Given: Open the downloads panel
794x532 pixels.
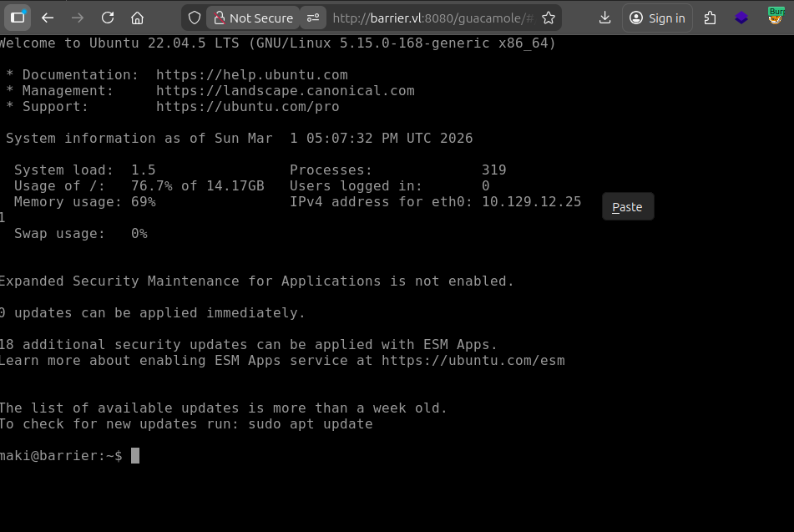Looking at the screenshot, I should coord(605,18).
